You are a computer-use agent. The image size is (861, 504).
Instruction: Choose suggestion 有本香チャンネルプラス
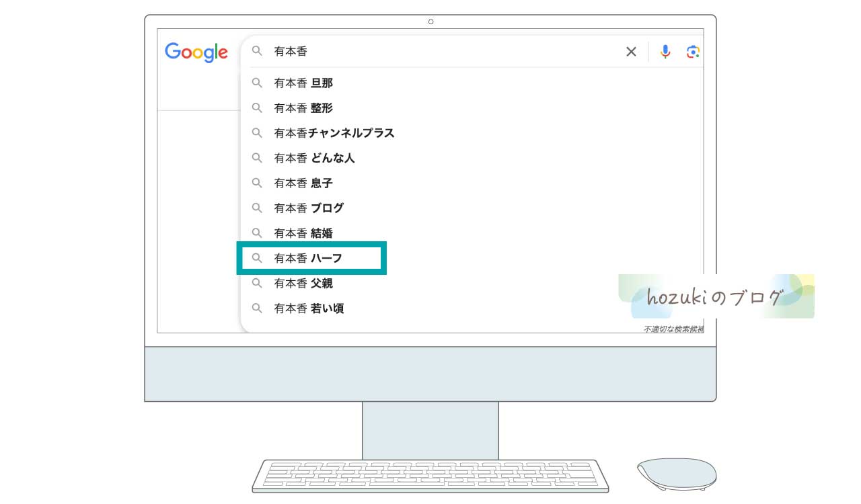[334, 133]
